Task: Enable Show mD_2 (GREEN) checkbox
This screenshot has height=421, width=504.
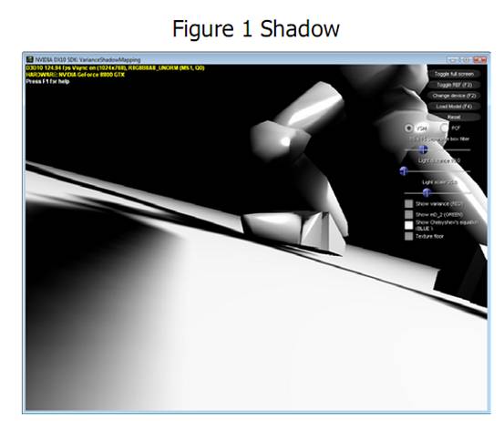Action: pos(408,214)
